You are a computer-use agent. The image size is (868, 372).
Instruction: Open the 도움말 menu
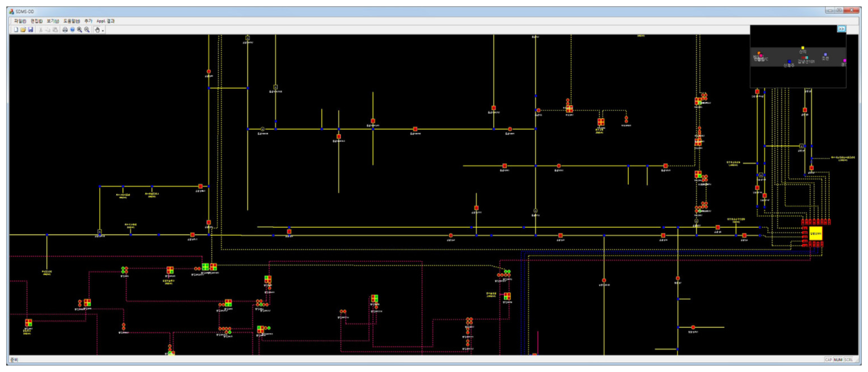coord(71,21)
